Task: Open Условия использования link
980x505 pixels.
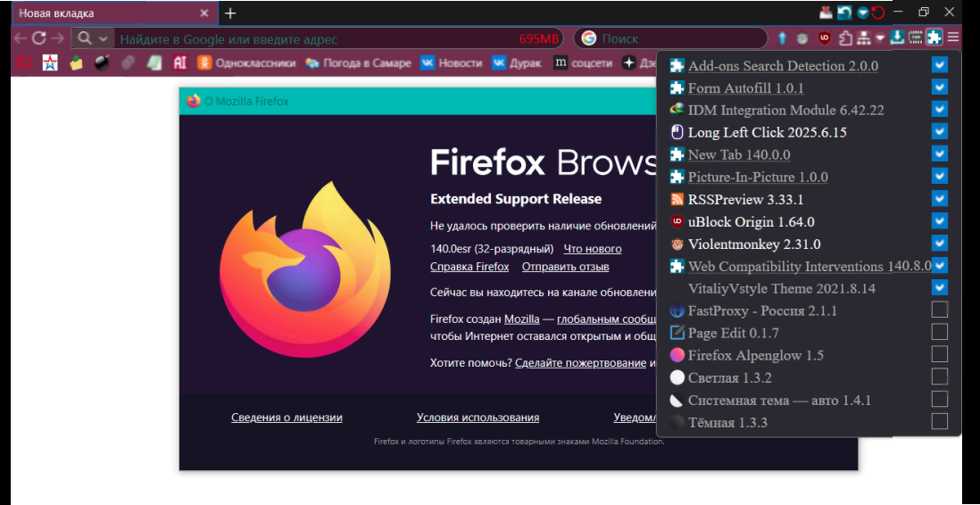Action: point(478,418)
